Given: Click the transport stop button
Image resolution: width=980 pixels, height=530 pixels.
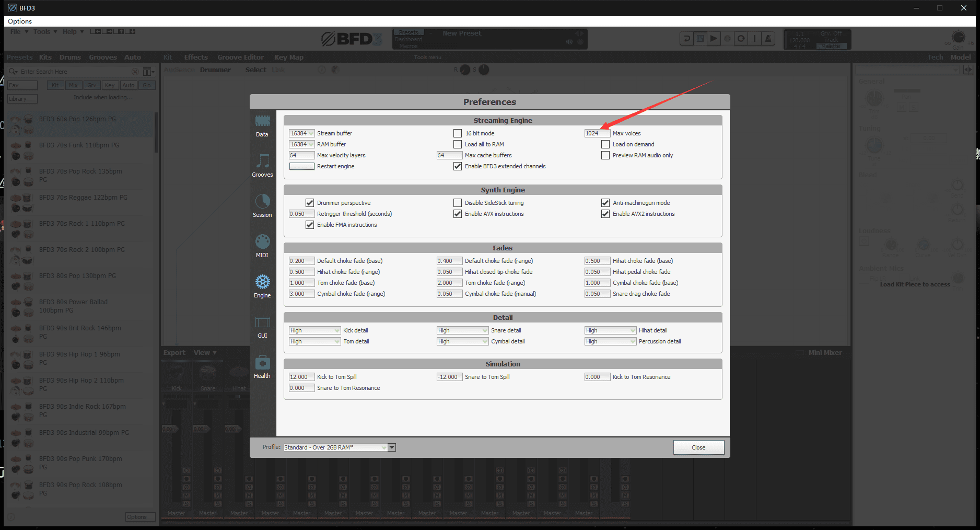Looking at the screenshot, I should (x=700, y=39).
